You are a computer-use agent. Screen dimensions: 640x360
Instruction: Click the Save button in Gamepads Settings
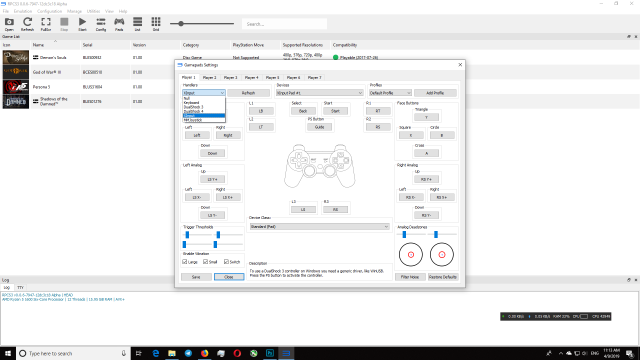196,277
